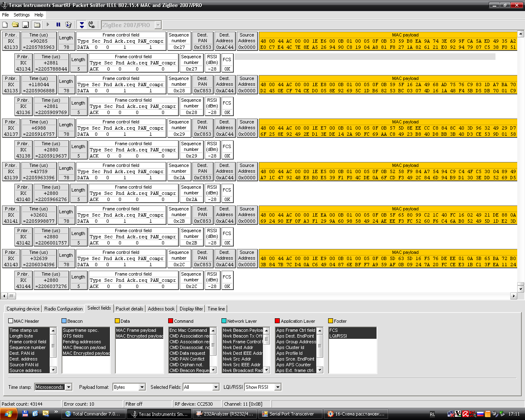Save capture using floppy disk icon

point(25,25)
